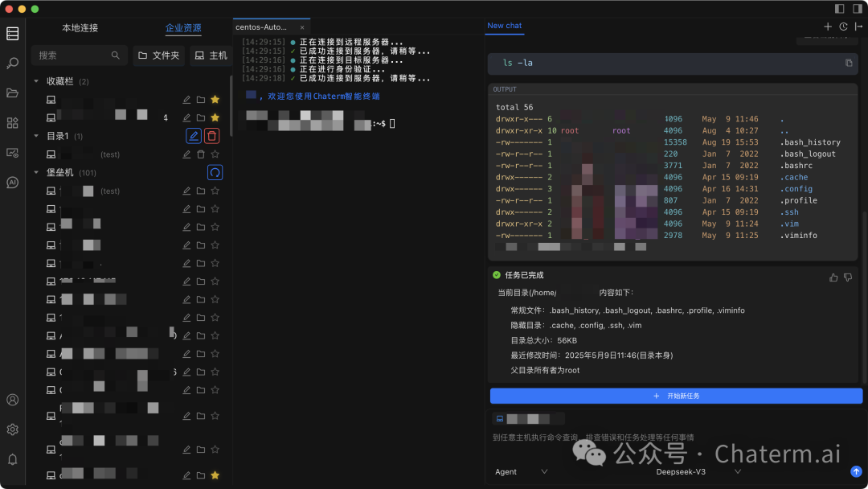Click the thumbs up feedback icon
The height and width of the screenshot is (489, 868).
point(833,277)
